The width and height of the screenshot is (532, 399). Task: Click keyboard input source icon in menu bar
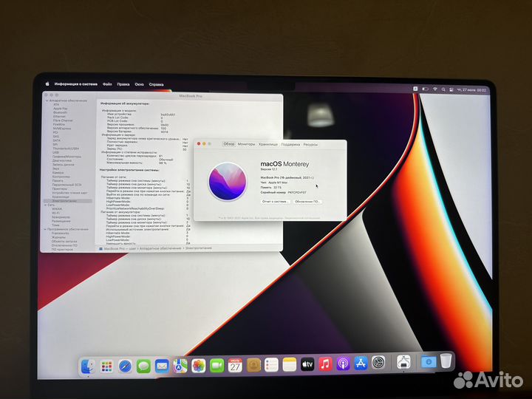pos(415,89)
